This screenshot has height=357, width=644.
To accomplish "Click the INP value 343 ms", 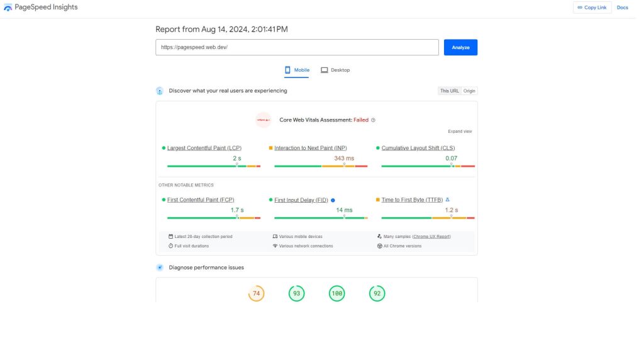I will pos(344,158).
